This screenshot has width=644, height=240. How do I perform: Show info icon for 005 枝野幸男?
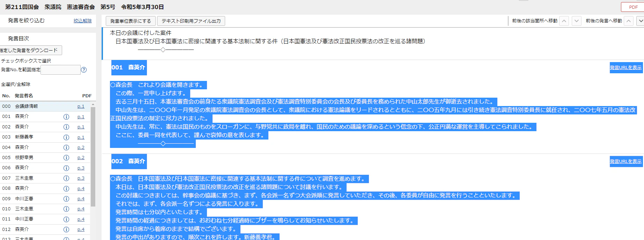point(66,158)
